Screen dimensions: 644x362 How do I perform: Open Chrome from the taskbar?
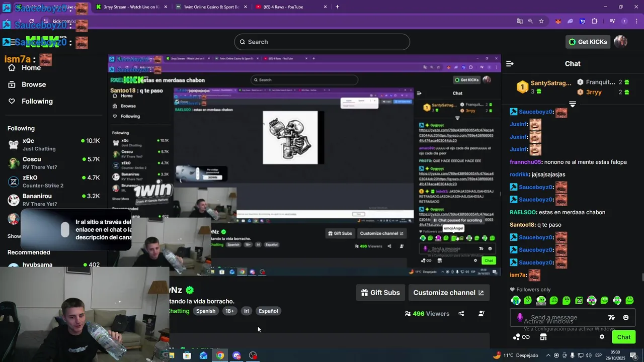[x=220, y=355]
